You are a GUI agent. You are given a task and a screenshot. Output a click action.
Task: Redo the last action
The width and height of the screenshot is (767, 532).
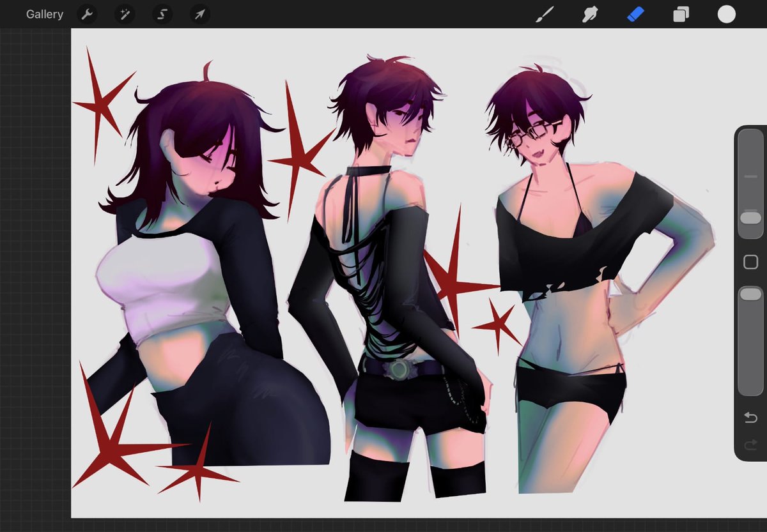(x=750, y=444)
